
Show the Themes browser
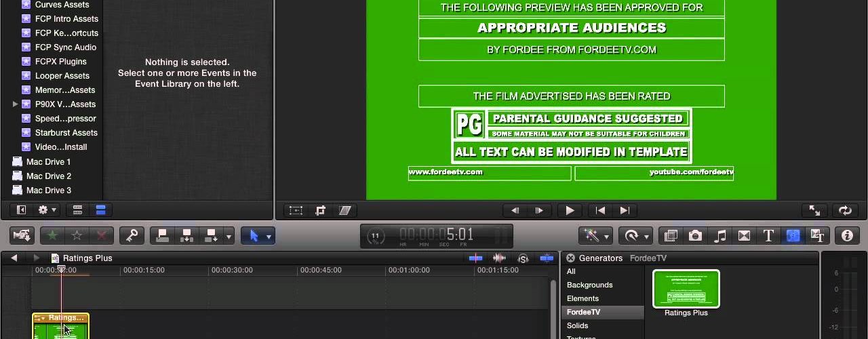click(x=817, y=235)
